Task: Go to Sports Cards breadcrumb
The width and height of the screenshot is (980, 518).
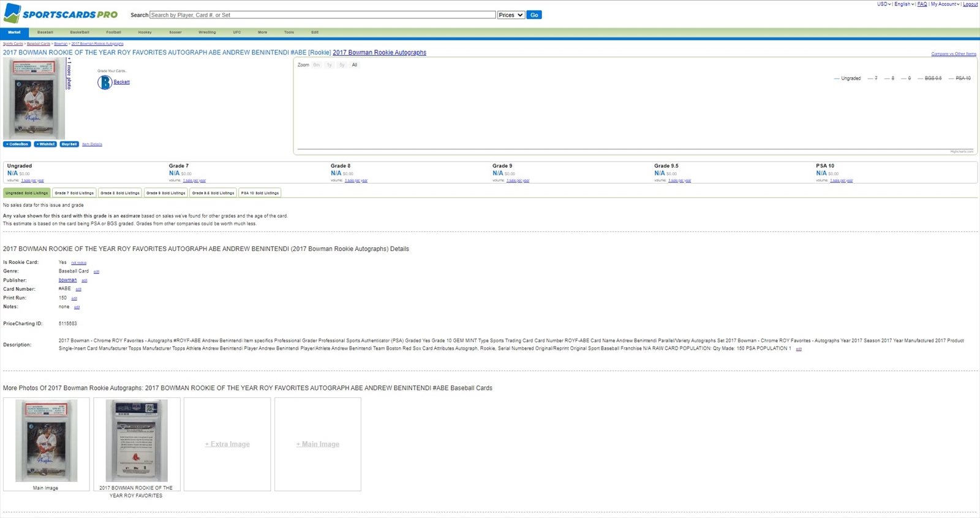Action: pyautogui.click(x=13, y=44)
